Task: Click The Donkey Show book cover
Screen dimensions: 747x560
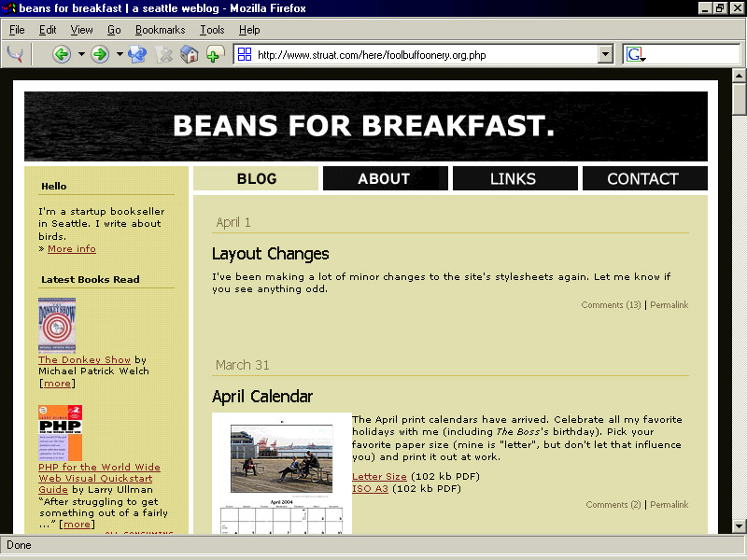Action: tap(57, 324)
